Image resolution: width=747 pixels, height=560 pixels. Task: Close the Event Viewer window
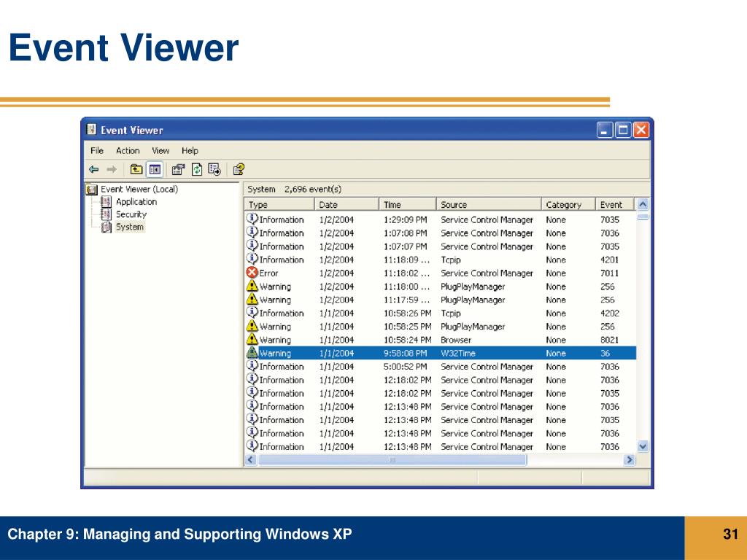(x=640, y=130)
